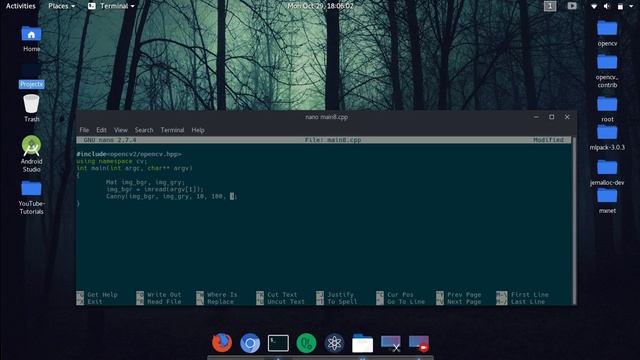Screen dimensions: 640x360
Task: Open Firefox from the dock
Action: click(x=222, y=342)
